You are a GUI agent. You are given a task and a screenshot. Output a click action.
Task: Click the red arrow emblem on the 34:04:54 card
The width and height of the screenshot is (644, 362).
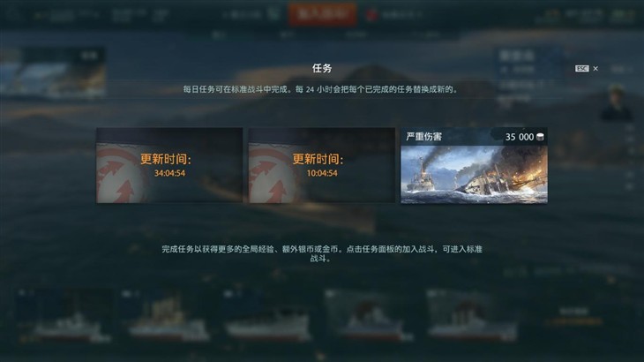(122, 176)
